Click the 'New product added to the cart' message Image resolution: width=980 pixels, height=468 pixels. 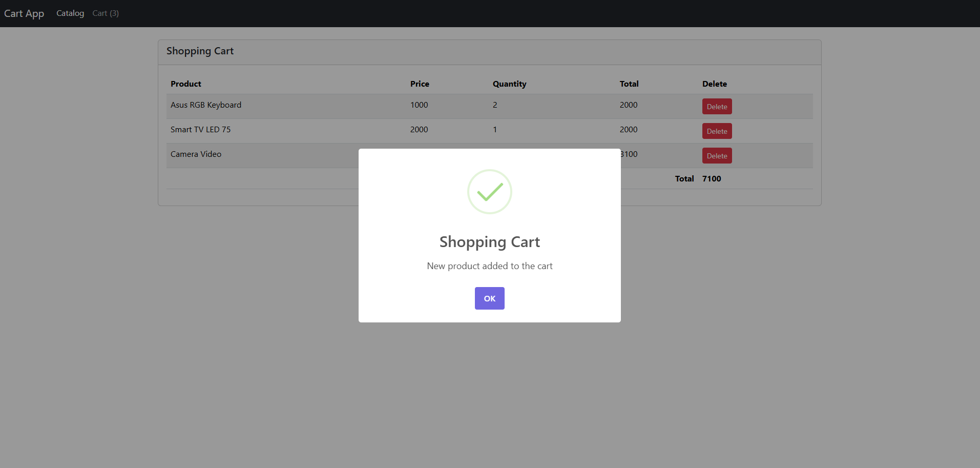(x=489, y=266)
